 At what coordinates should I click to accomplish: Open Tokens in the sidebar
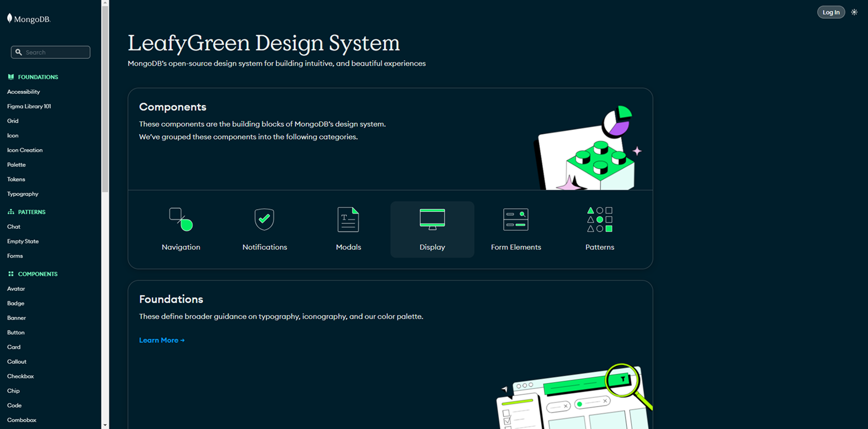(16, 179)
